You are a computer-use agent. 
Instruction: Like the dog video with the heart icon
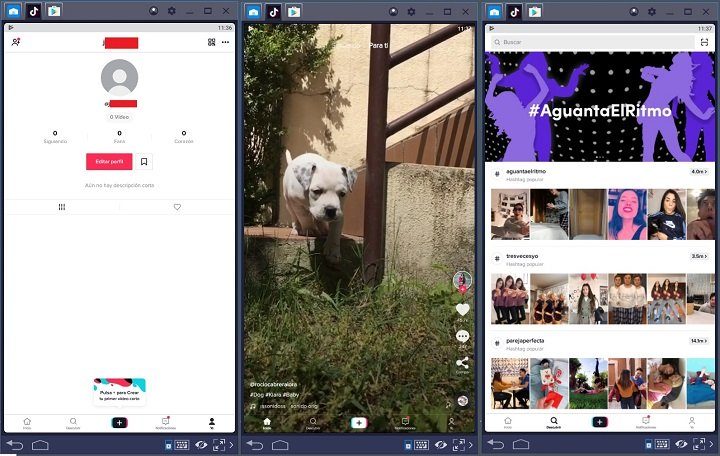pos(462,310)
